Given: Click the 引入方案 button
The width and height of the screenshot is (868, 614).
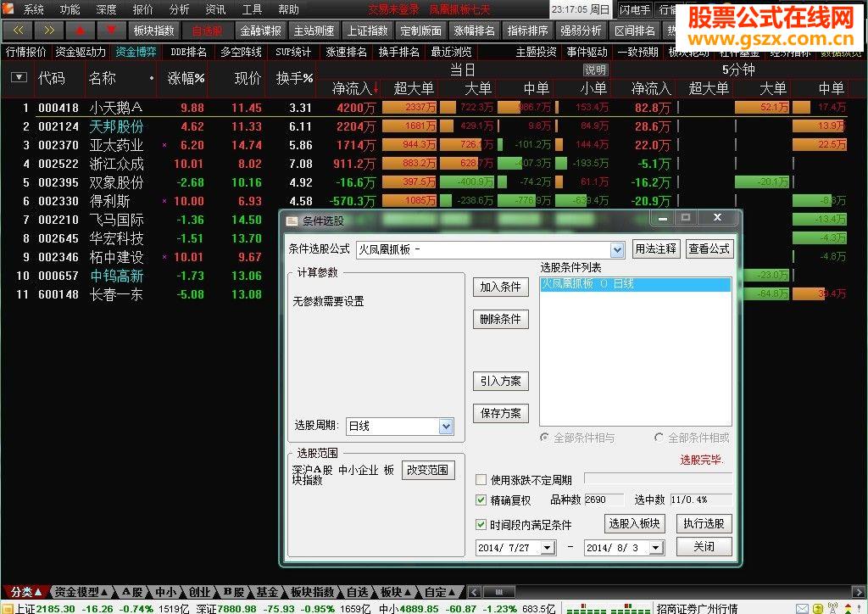Looking at the screenshot, I should 500,381.
